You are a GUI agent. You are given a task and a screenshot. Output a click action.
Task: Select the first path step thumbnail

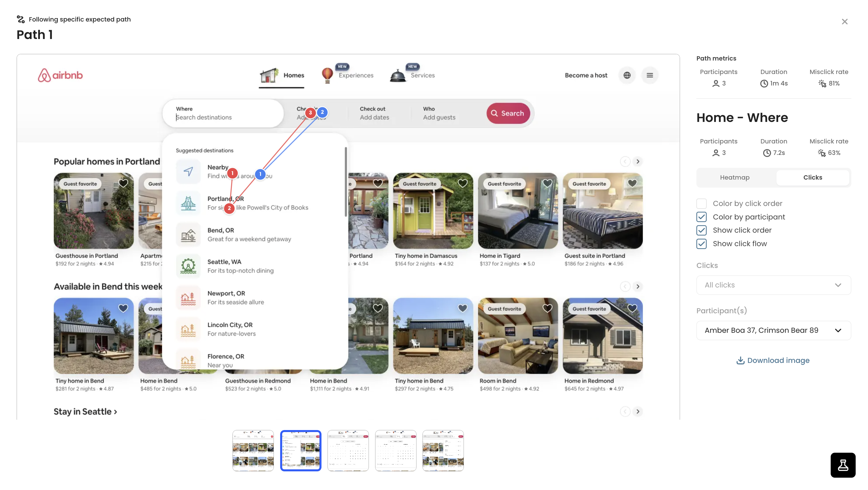tap(253, 451)
